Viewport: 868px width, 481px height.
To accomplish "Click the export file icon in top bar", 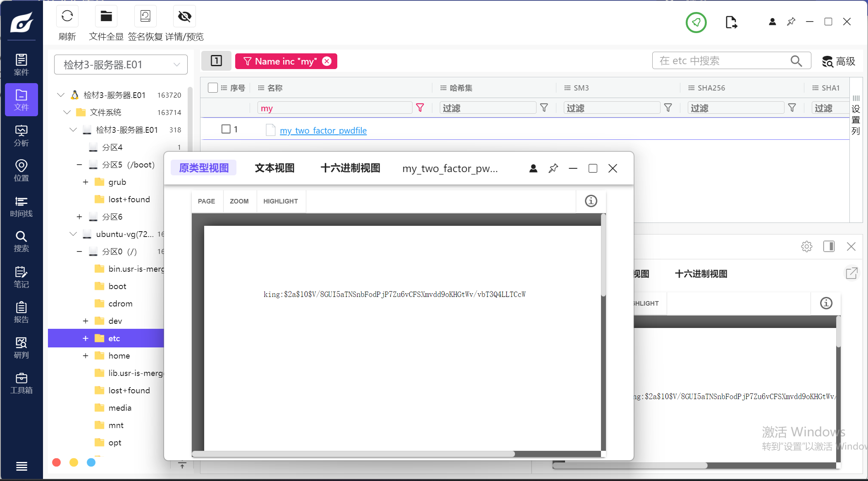I will (x=731, y=22).
